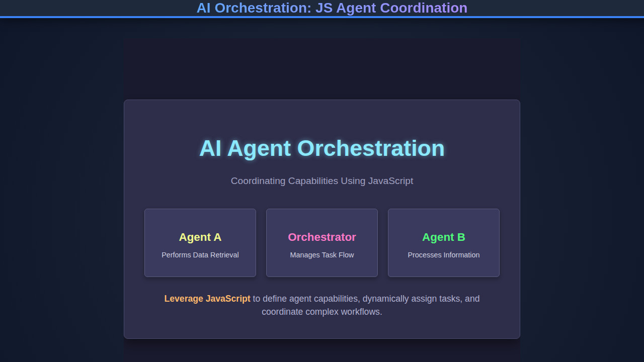Click the coordinate complex workflows sentence

(322, 311)
